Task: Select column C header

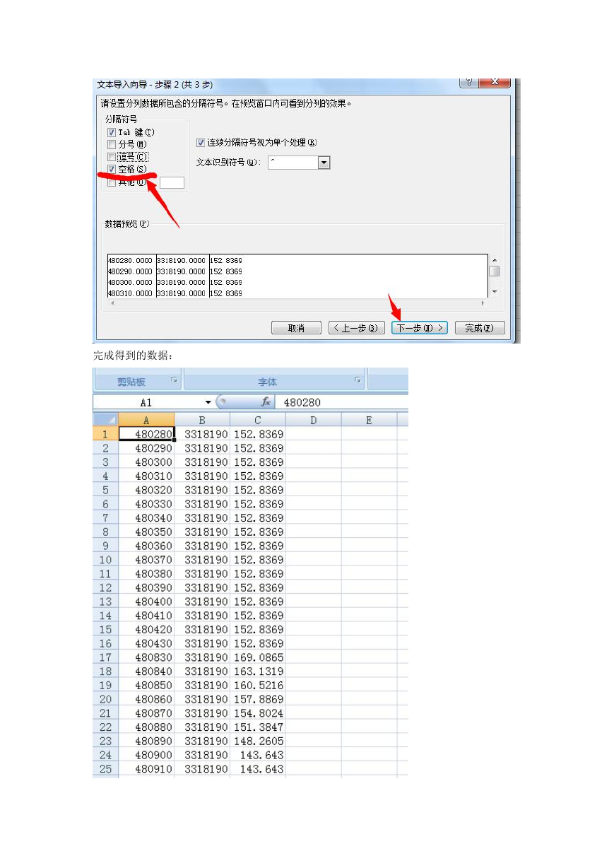Action: click(x=258, y=420)
